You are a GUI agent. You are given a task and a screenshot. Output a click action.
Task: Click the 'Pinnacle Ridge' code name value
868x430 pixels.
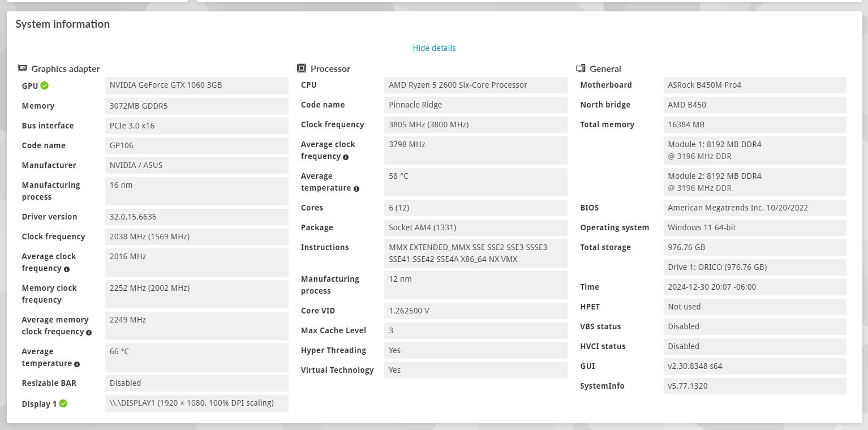click(476, 105)
